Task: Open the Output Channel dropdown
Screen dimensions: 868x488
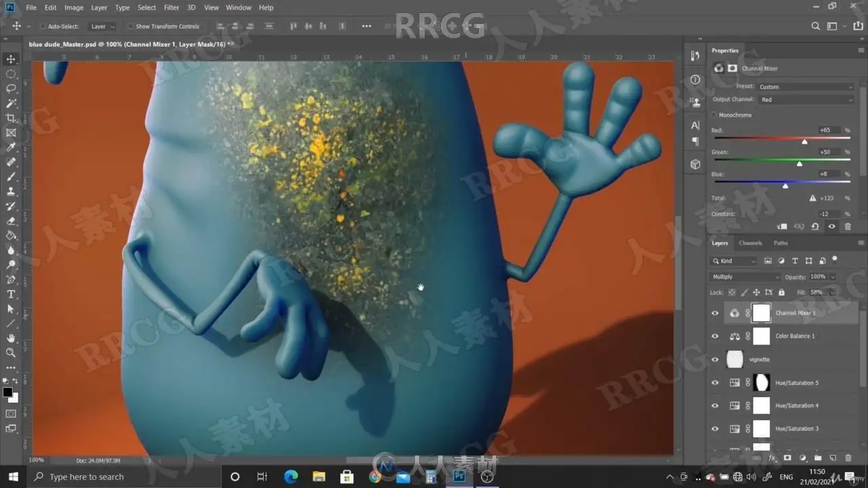Action: point(806,100)
